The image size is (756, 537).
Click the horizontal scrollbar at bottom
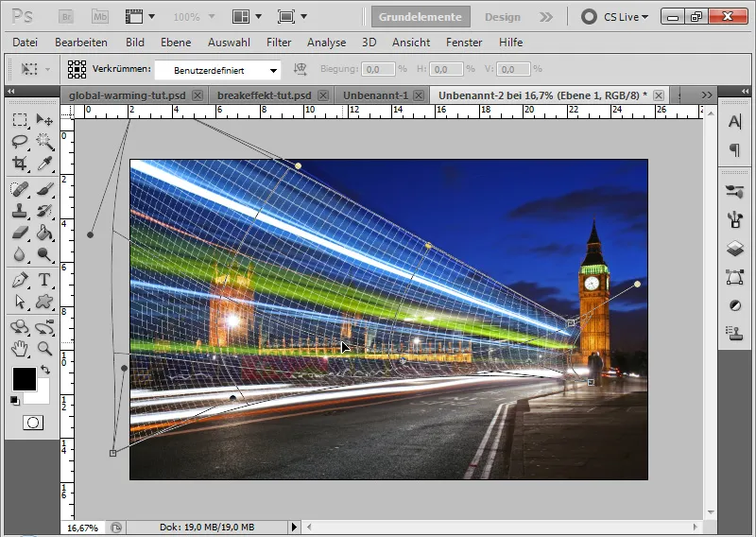coord(502,527)
